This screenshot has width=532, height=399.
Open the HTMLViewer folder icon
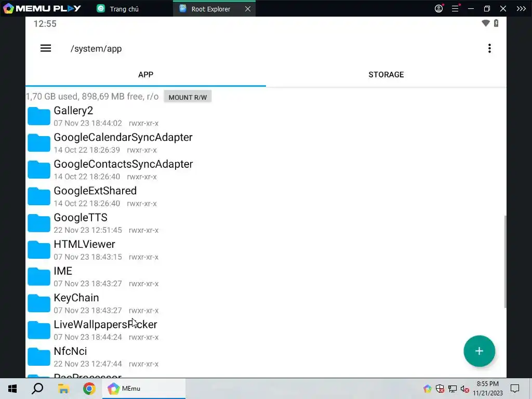38,250
